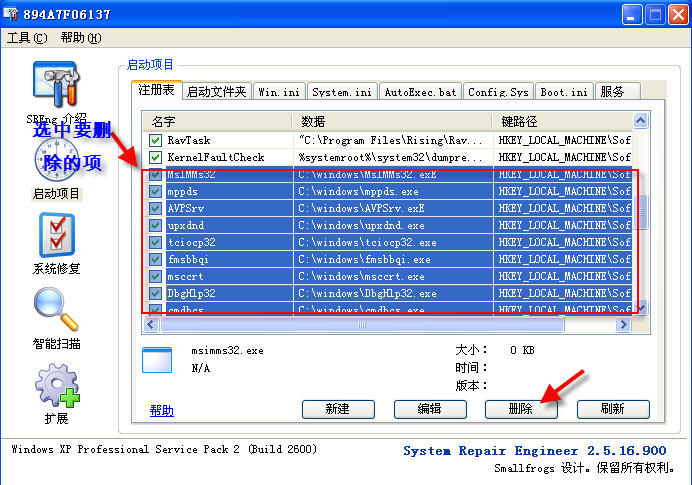This screenshot has height=485, width=692.
Task: Toggle the mppds entry checkbox
Action: click(x=155, y=192)
